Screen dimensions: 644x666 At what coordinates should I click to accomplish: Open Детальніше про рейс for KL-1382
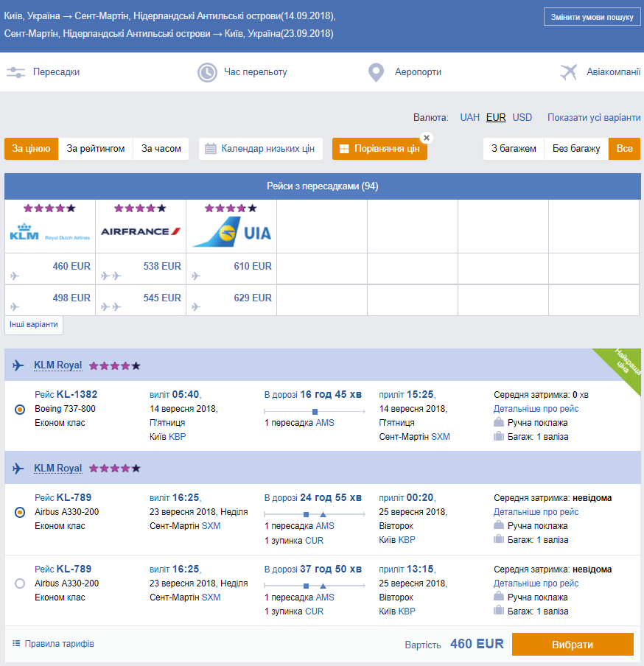point(536,409)
